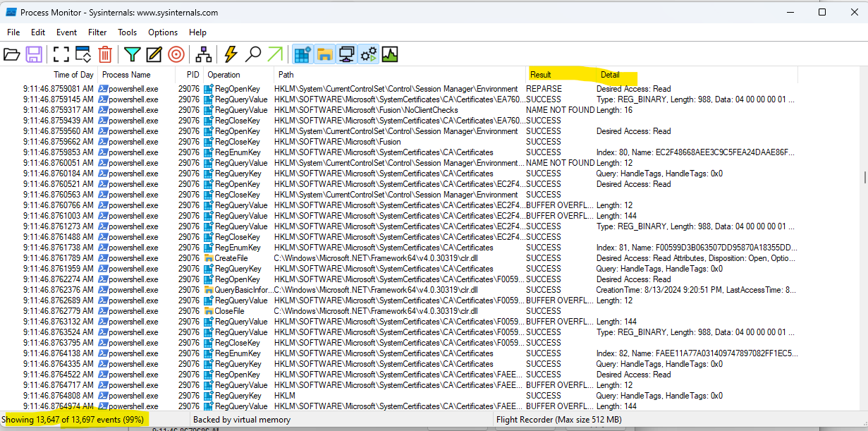The width and height of the screenshot is (868, 431).
Task: Select the Autoscroll brackets icon
Action: click(x=61, y=54)
